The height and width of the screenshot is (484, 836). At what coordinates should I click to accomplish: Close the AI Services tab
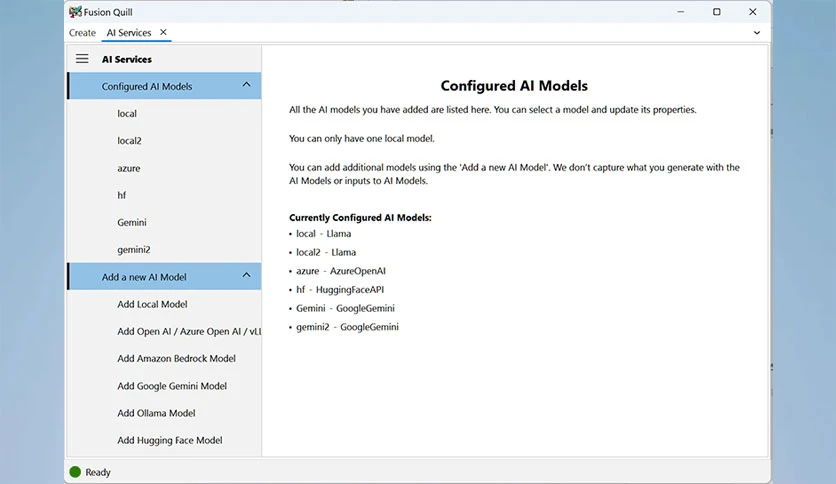point(163,32)
